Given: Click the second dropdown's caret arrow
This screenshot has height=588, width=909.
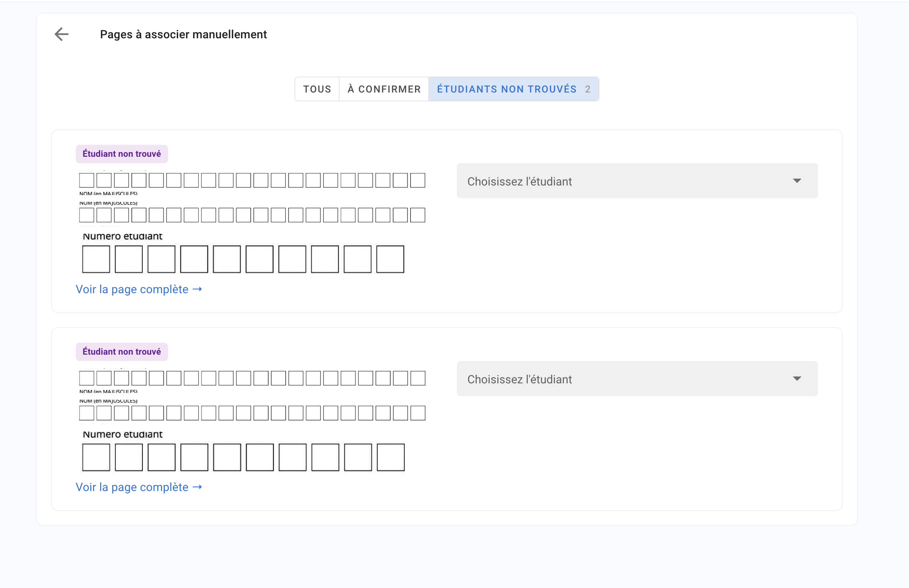Looking at the screenshot, I should click(x=797, y=379).
